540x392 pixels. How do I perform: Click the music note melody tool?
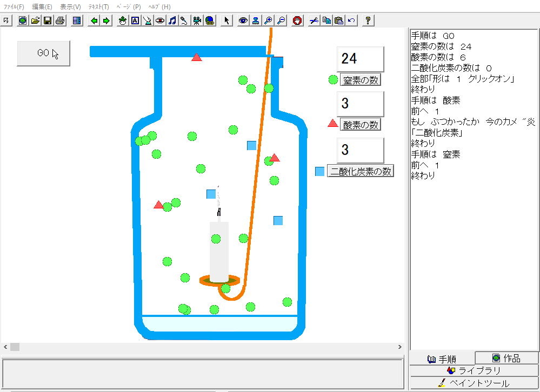coord(172,21)
